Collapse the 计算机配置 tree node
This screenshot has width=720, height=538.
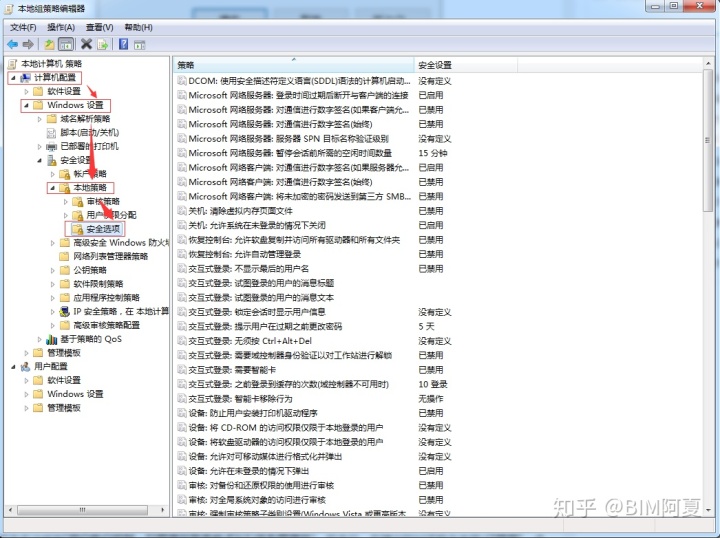coord(13,78)
